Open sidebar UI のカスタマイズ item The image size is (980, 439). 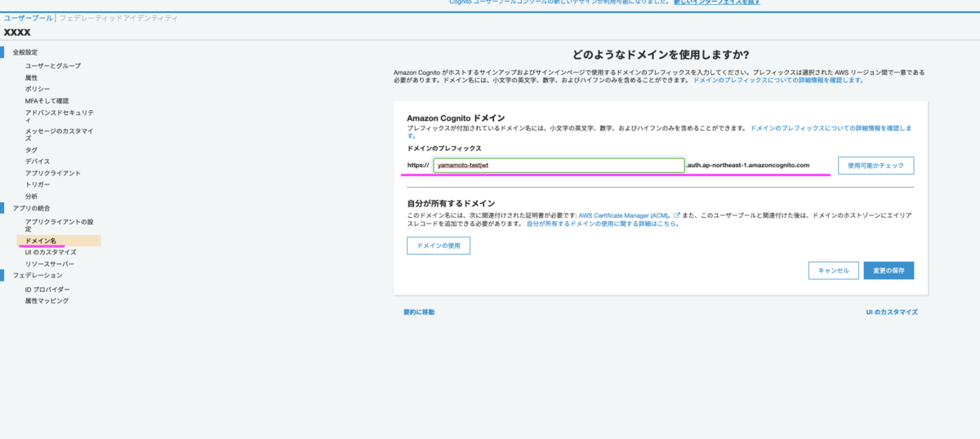(x=51, y=252)
